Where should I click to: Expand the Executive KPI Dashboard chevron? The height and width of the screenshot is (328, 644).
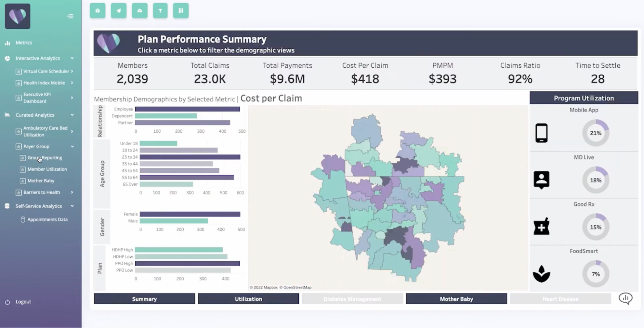coord(72,98)
